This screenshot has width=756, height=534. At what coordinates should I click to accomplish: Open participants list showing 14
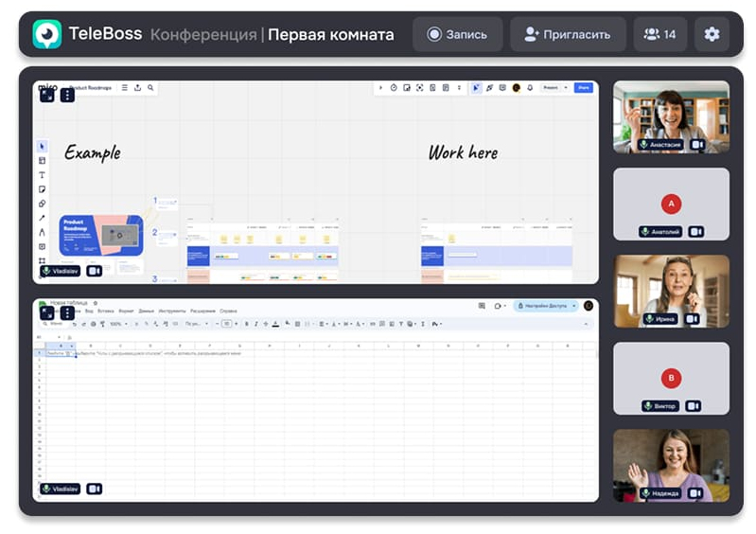pos(659,34)
